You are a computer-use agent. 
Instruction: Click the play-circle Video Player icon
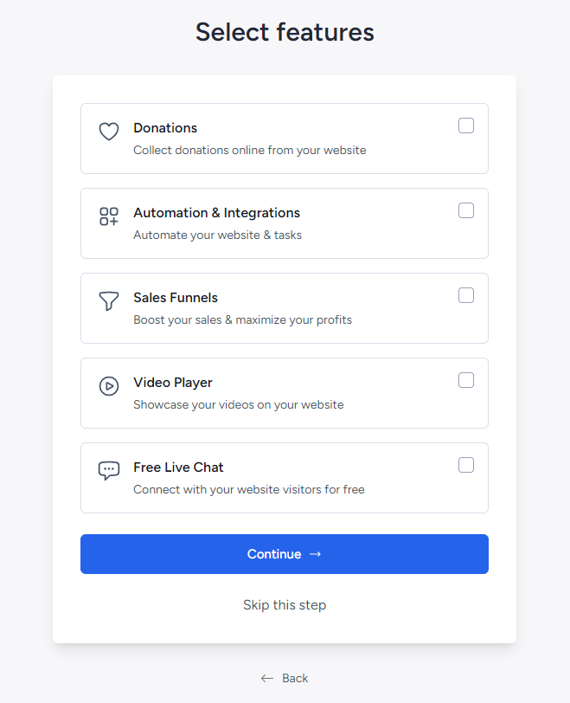pos(109,386)
